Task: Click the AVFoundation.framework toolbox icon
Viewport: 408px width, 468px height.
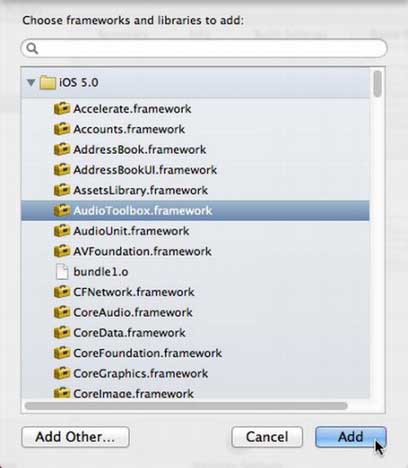Action: (62, 251)
